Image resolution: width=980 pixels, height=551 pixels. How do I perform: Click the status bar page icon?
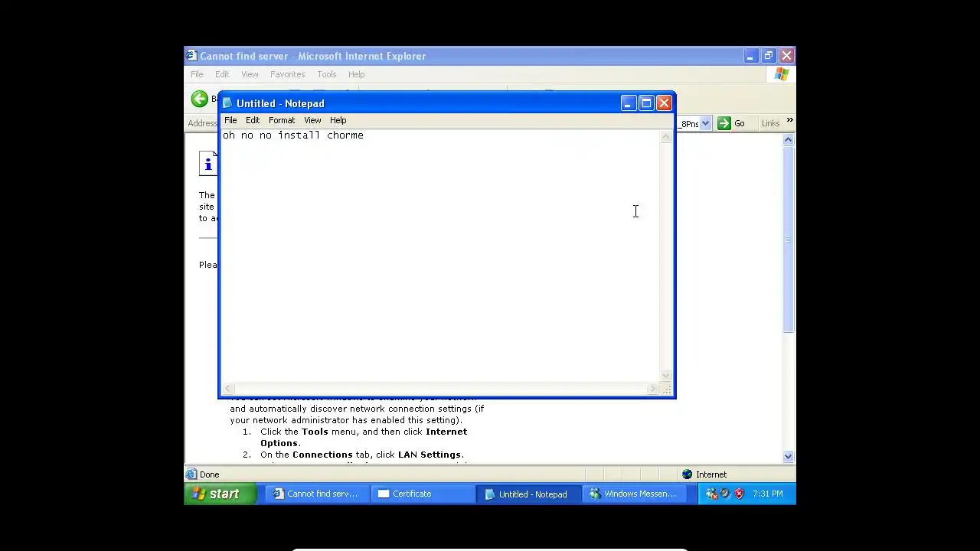[191, 474]
